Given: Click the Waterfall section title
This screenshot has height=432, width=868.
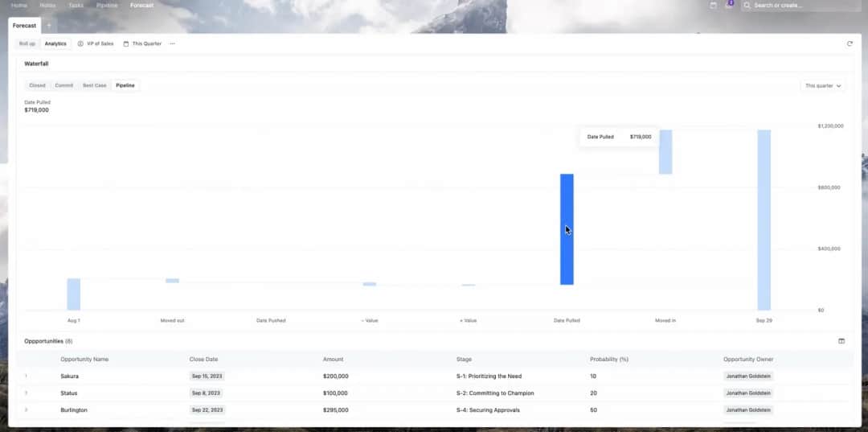Looking at the screenshot, I should tap(36, 64).
